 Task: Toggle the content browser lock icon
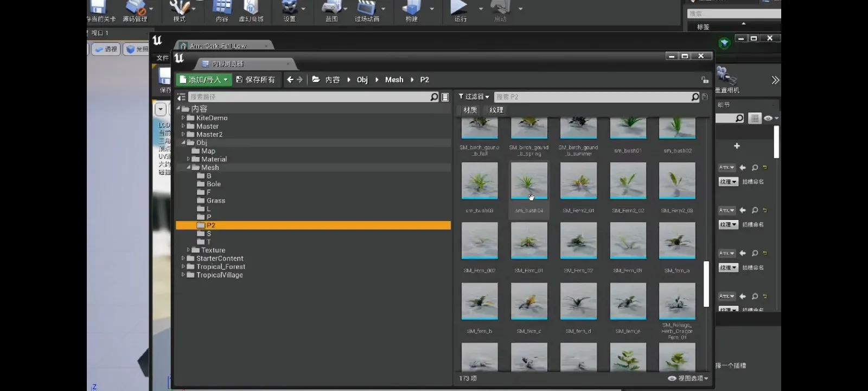click(x=705, y=80)
